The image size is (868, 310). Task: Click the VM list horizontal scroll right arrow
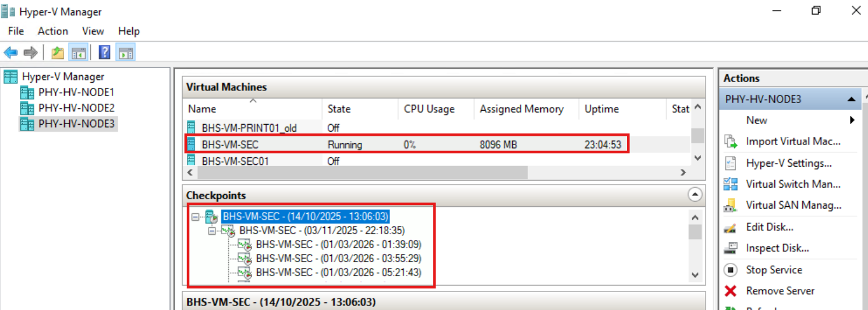click(683, 173)
